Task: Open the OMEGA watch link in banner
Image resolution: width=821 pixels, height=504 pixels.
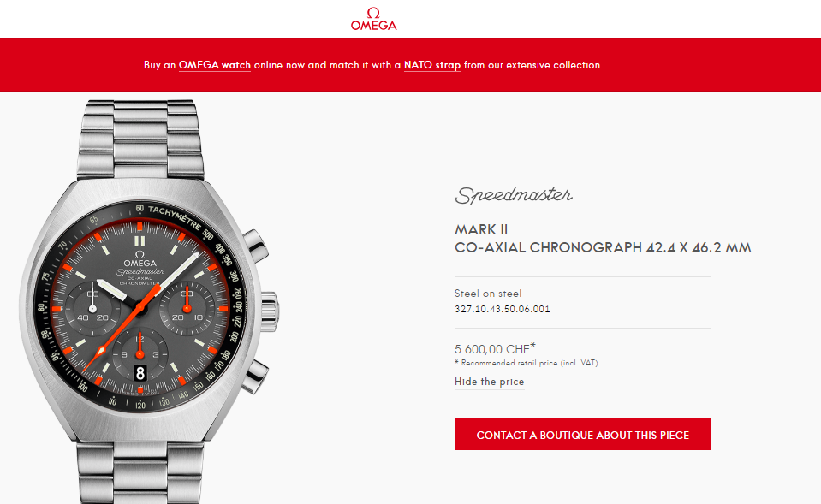Action: point(215,65)
